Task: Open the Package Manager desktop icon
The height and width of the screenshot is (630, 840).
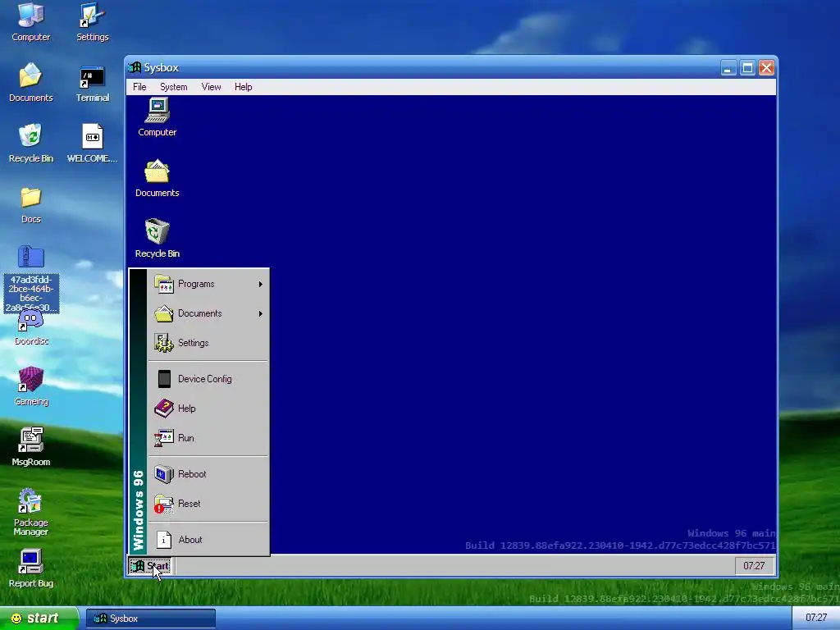Action: (30, 511)
